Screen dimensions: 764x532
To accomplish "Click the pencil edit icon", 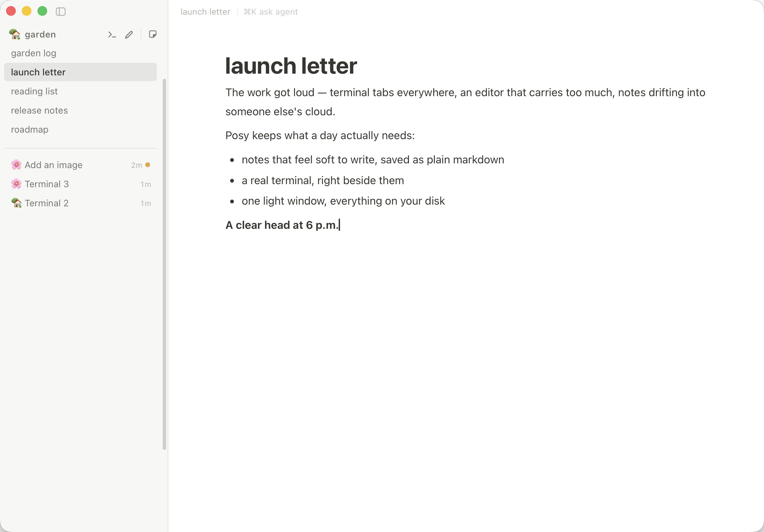I will click(x=129, y=34).
